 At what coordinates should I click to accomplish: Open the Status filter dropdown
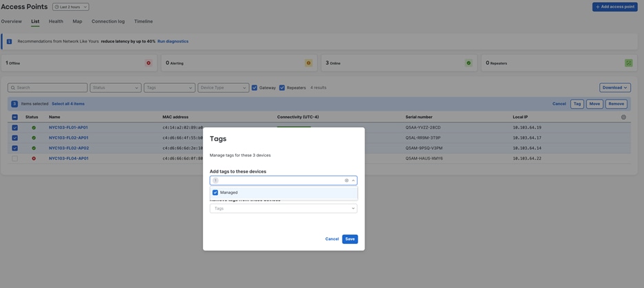pos(116,87)
